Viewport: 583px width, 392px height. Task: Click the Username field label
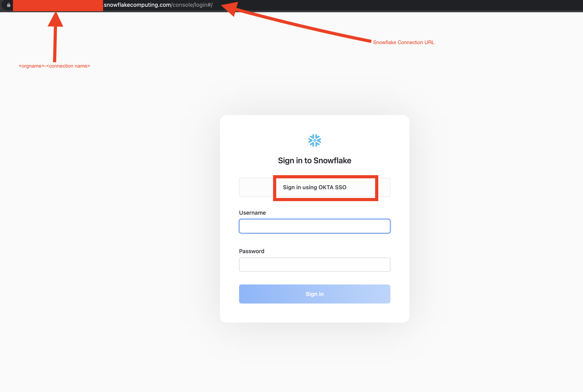[x=252, y=213]
